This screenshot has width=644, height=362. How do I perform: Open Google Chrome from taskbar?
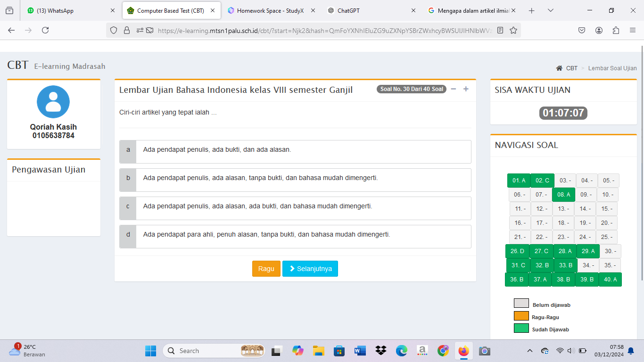pos(443,351)
